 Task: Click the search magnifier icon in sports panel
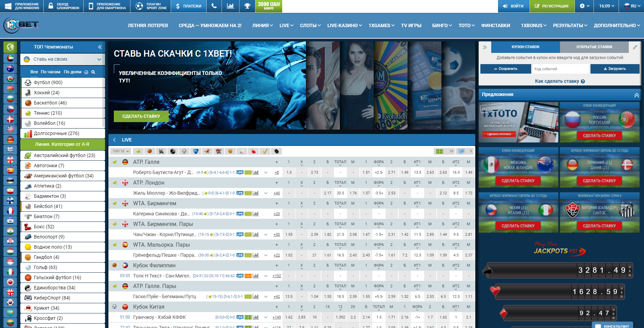(93, 72)
